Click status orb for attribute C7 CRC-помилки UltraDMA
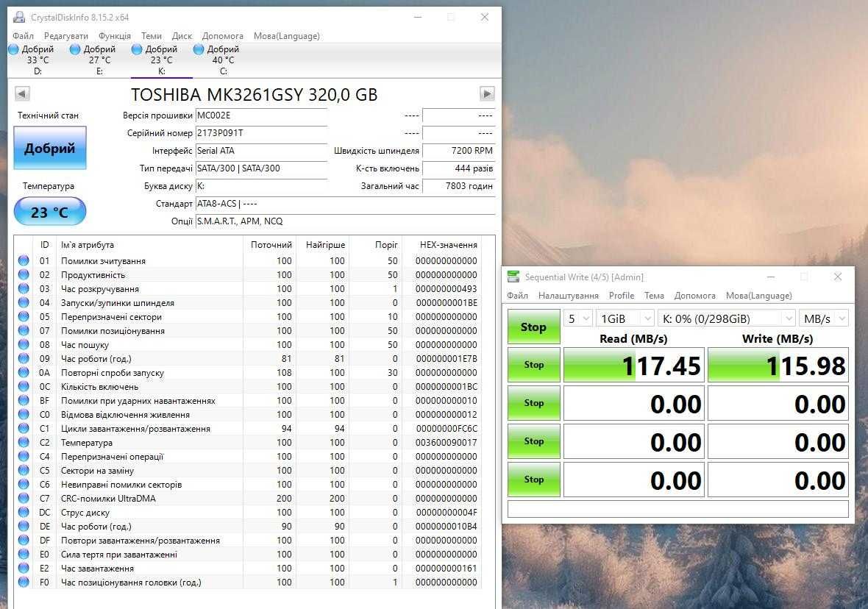This screenshot has height=609, width=868. pos(24,498)
